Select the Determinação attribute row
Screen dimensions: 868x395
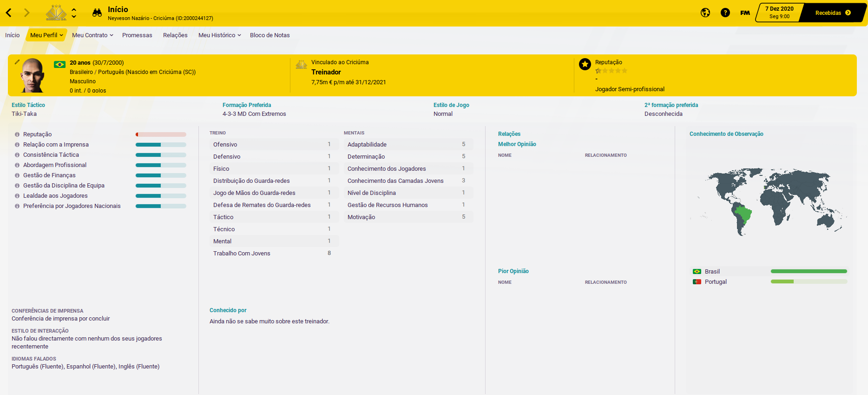tap(408, 156)
